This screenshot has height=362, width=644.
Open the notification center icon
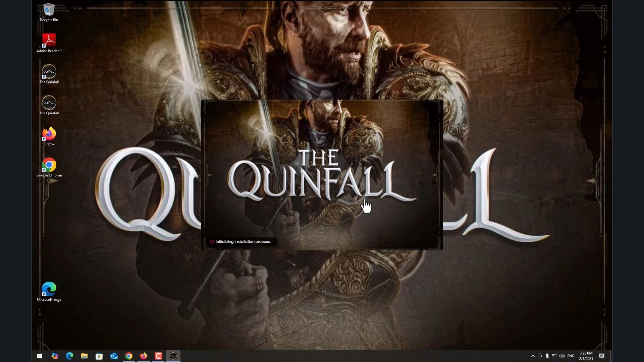point(602,356)
